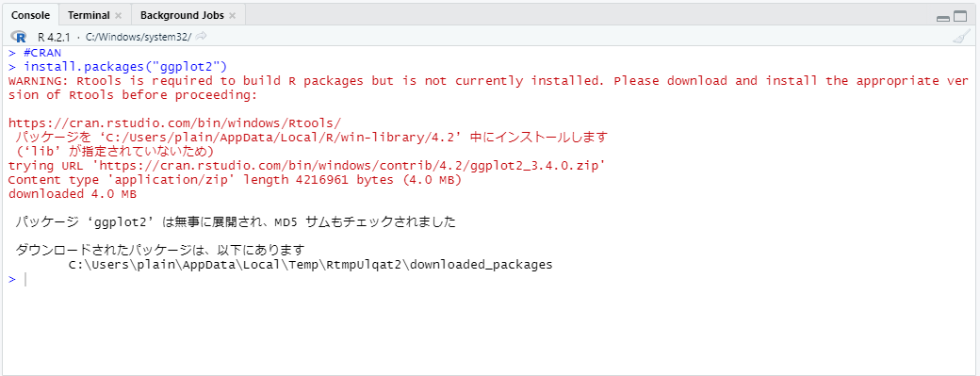The image size is (980, 376).
Task: Open the Terminal tab
Action: (89, 15)
